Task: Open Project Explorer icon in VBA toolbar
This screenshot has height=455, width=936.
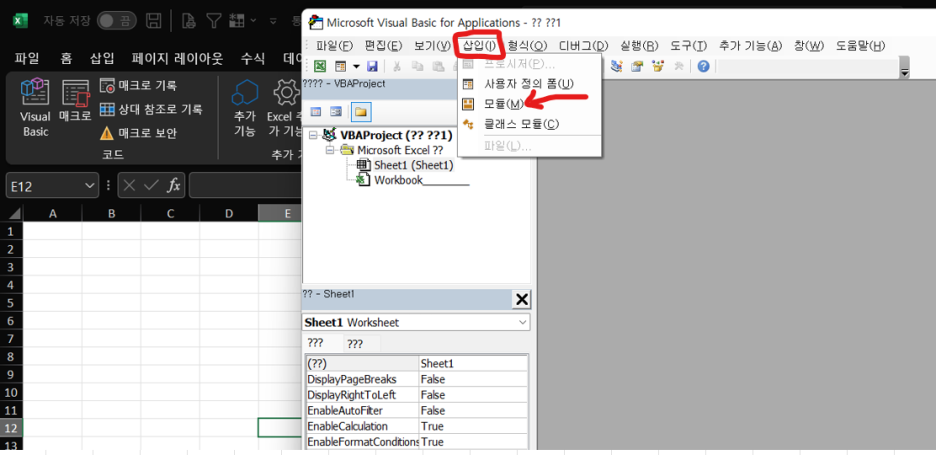Action: pos(617,66)
